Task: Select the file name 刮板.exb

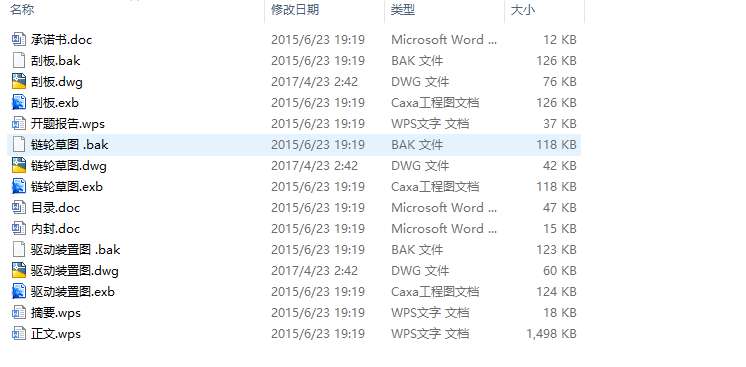Action: point(55,102)
